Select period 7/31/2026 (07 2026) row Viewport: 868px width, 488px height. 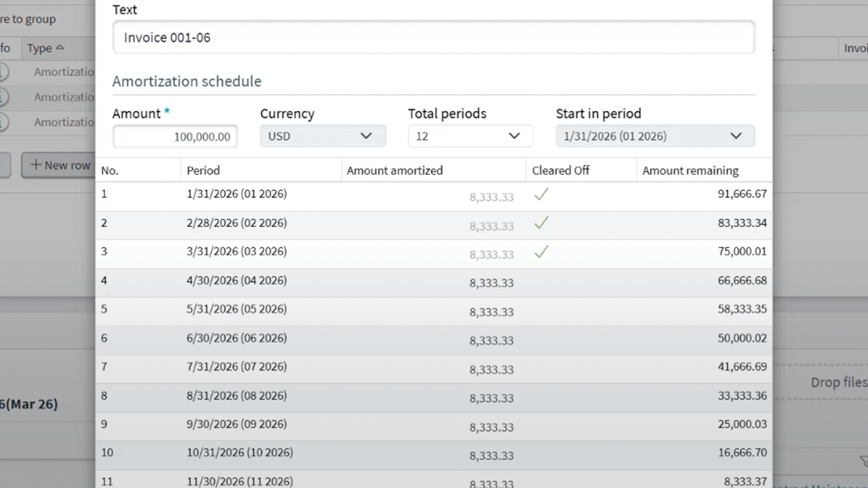tap(433, 369)
